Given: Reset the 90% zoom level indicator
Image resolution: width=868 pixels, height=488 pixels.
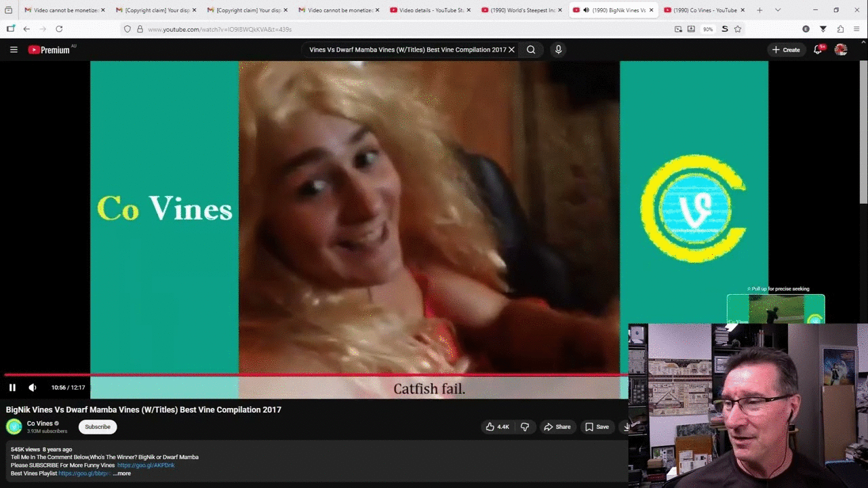Looking at the screenshot, I should (x=707, y=29).
